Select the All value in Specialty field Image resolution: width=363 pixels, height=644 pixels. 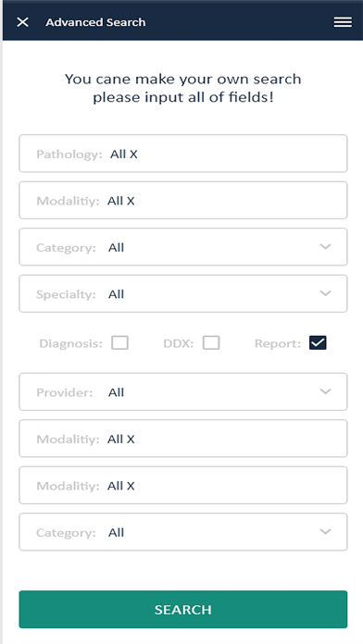point(116,294)
